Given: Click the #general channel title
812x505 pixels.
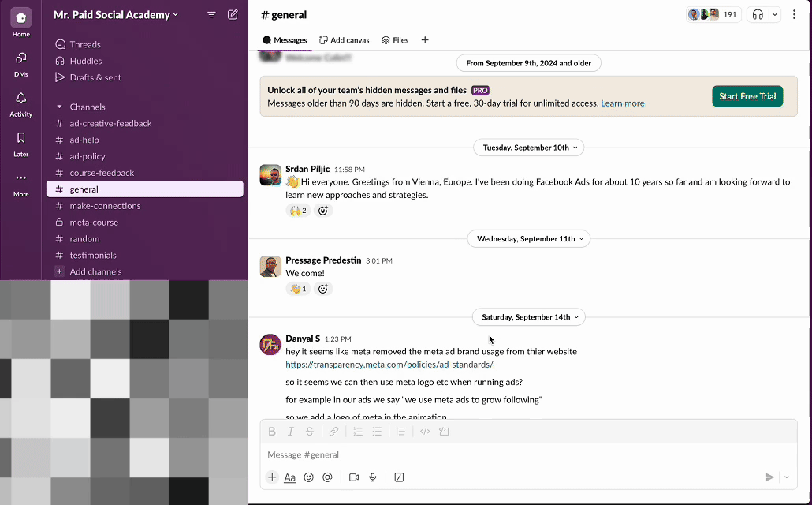Looking at the screenshot, I should point(284,15).
